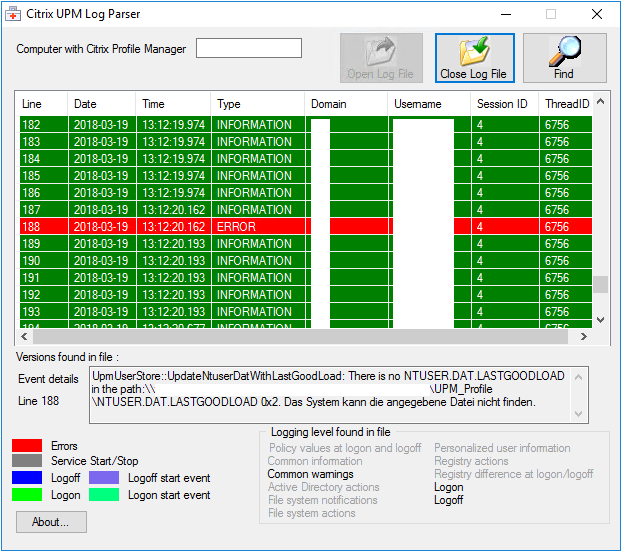
Task: Select log line 185
Action: [x=306, y=176]
